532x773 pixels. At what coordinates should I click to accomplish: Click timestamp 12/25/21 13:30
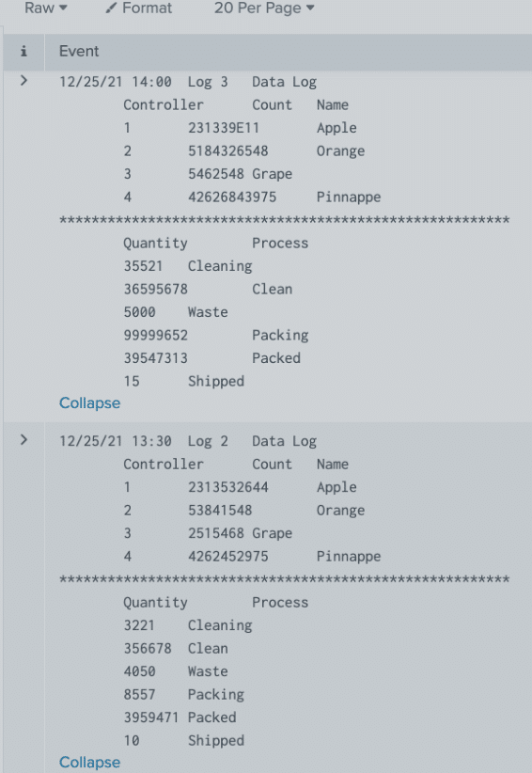click(x=116, y=441)
